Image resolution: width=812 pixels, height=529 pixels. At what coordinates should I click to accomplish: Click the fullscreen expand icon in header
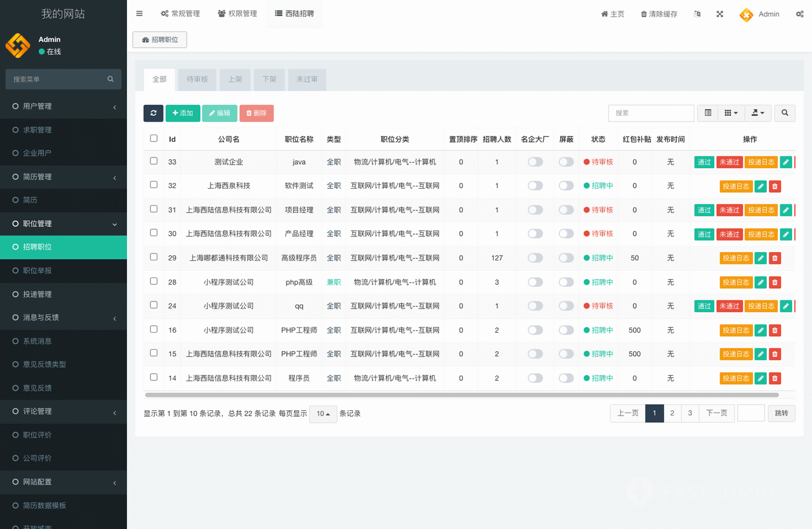tap(720, 14)
